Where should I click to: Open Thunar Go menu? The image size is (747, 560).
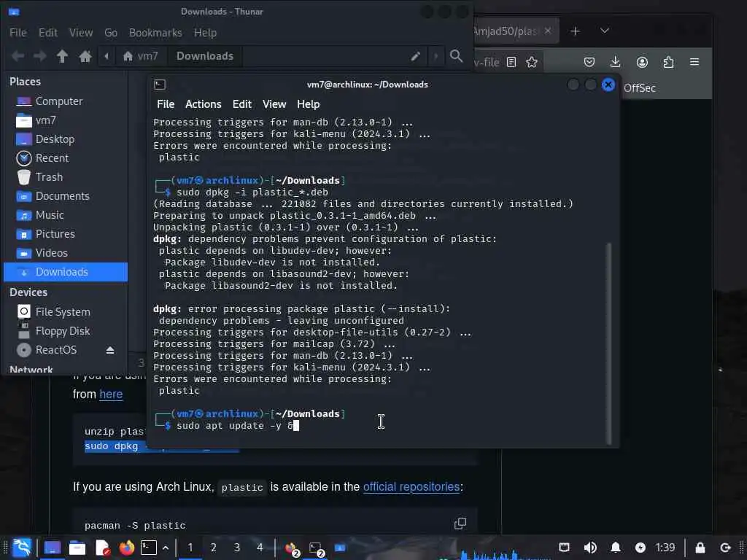(x=111, y=32)
